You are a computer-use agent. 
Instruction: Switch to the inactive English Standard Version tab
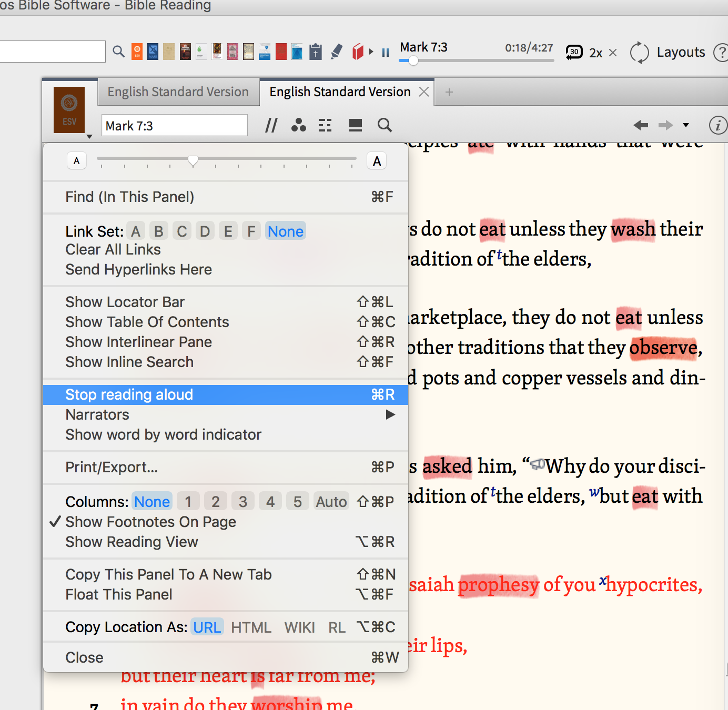point(178,92)
